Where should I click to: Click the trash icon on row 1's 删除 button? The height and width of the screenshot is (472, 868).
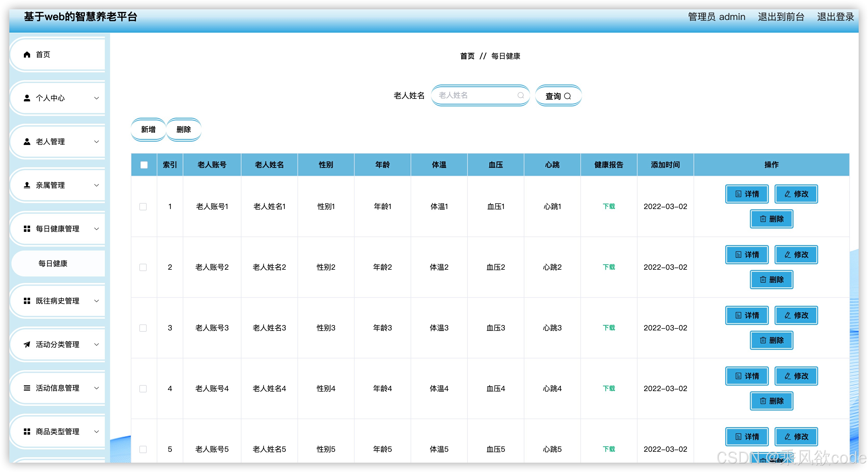pyautogui.click(x=763, y=219)
